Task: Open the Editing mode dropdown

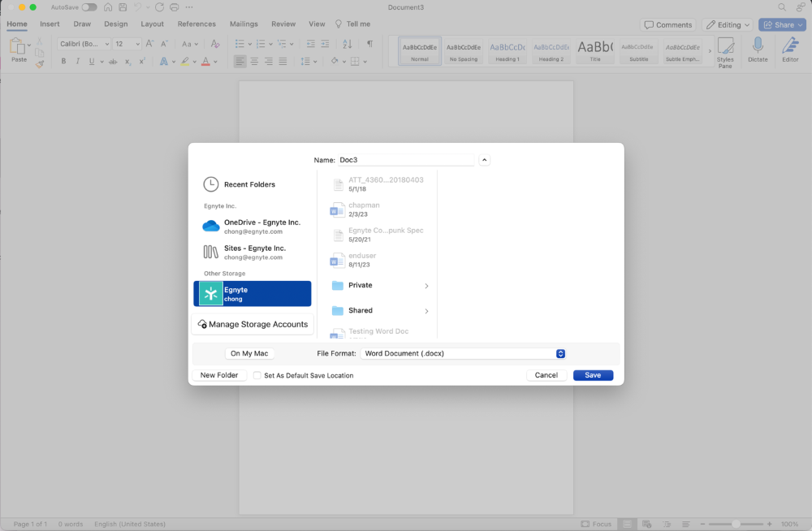Action: tap(728, 25)
